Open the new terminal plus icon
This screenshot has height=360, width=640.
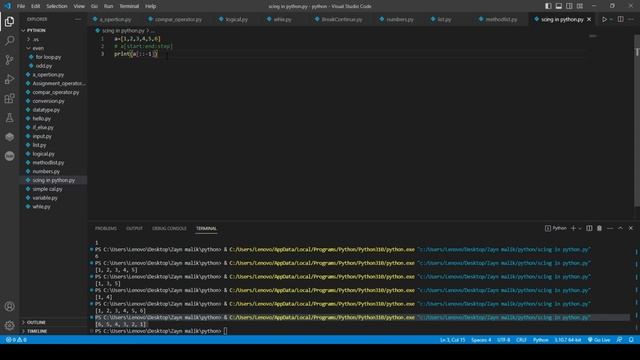573,228
